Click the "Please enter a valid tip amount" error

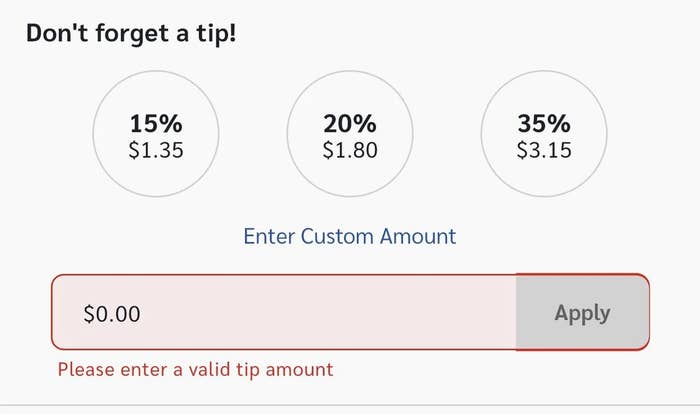pyautogui.click(x=195, y=370)
